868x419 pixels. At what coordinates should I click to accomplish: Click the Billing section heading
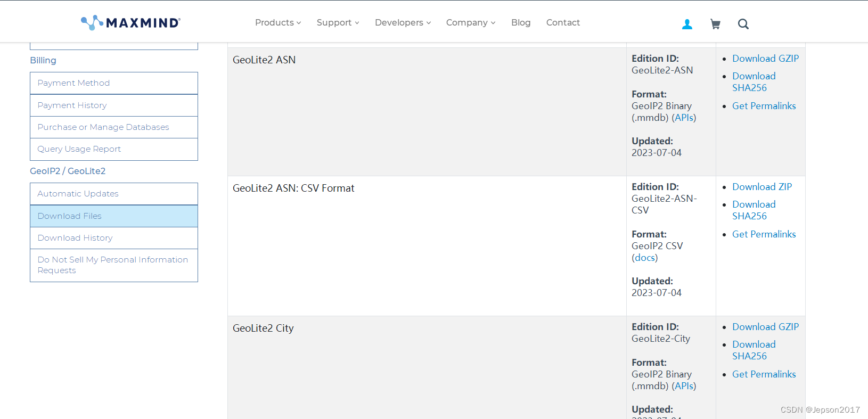43,60
